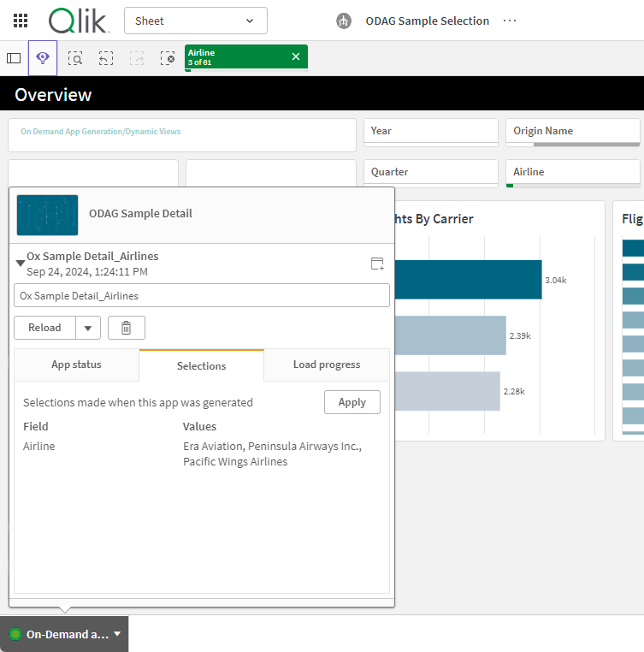Clear all selections icon

168,58
